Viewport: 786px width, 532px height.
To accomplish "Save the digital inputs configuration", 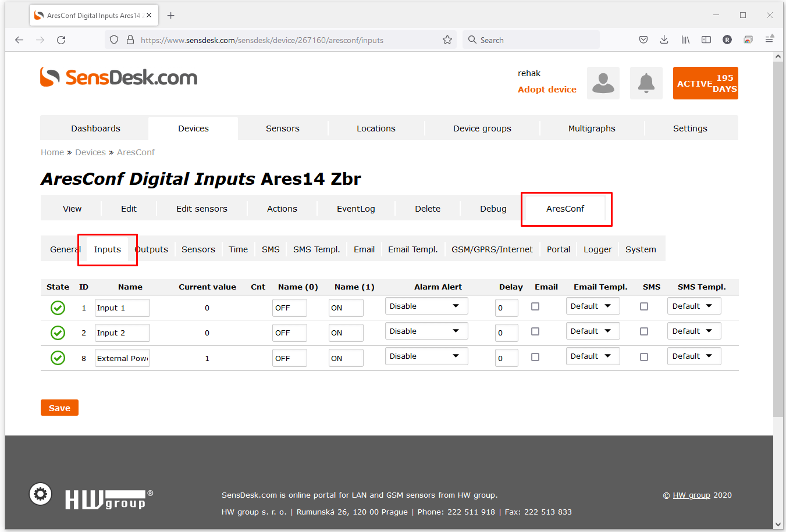I will [59, 408].
